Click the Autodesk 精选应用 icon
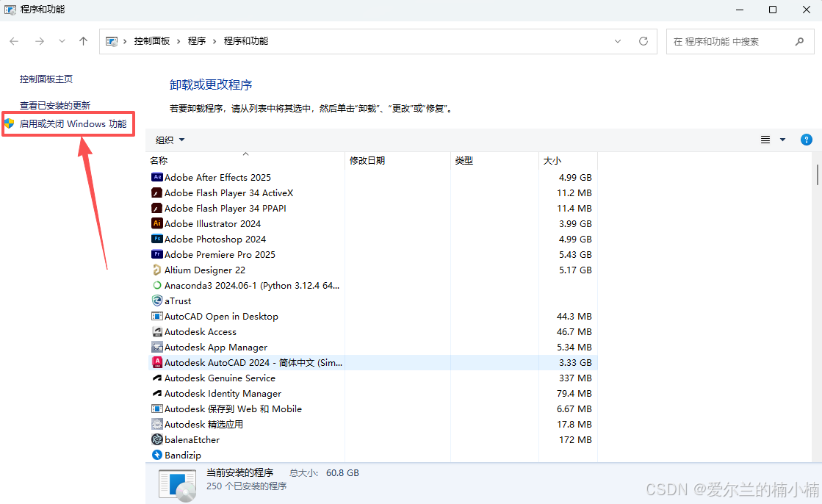The image size is (822, 504). click(x=156, y=424)
